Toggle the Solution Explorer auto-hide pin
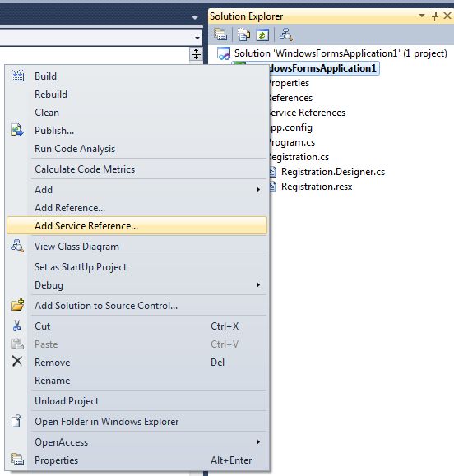The width and height of the screenshot is (454, 476). 434,16
